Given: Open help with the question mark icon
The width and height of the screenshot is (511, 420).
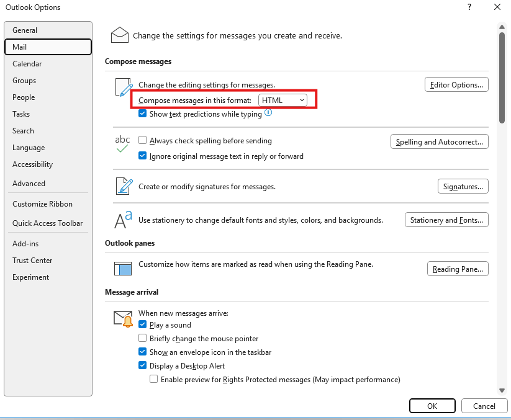Looking at the screenshot, I should 469,7.
